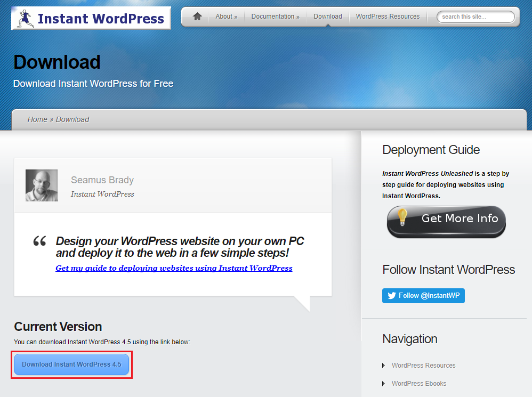Click the Download breadcrumb text

tap(72, 119)
